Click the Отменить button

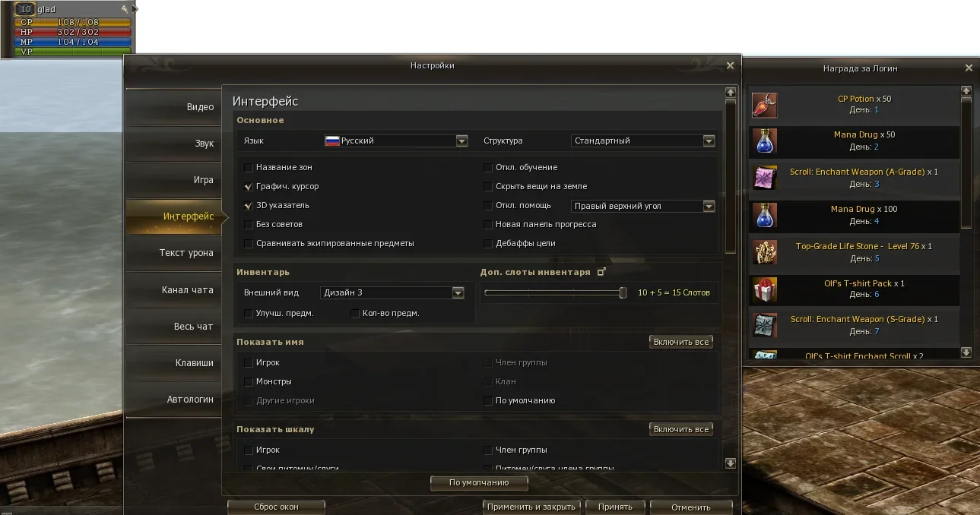pyautogui.click(x=691, y=507)
